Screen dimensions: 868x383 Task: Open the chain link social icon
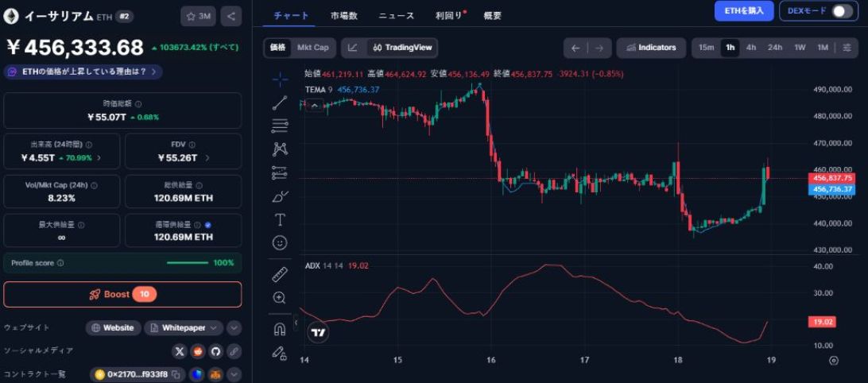234,351
